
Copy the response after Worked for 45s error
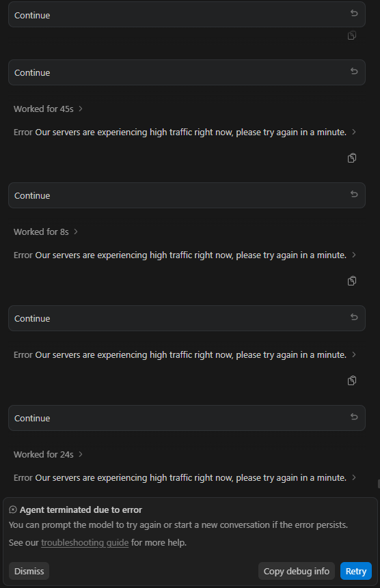[x=352, y=158]
